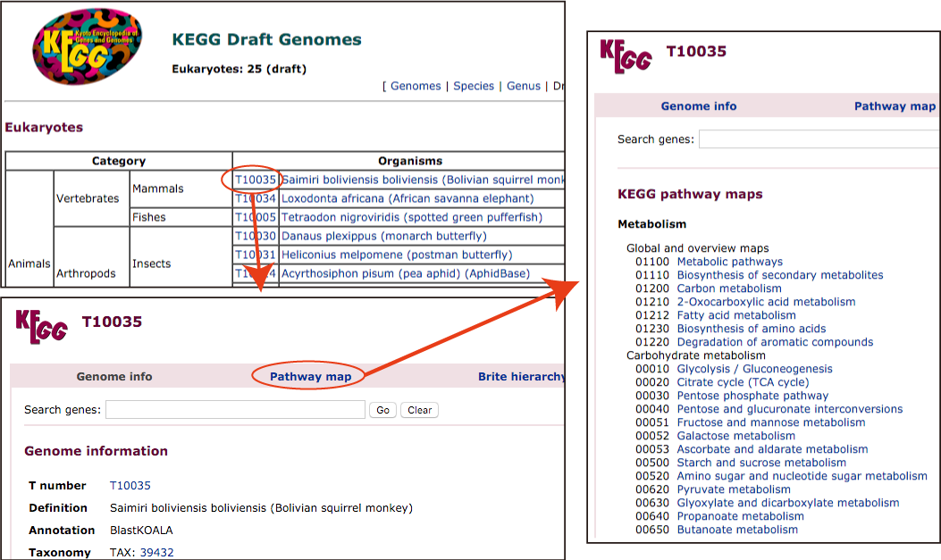941x560 pixels.
Task: Open Heliconius melpomene (postman butterfly) link
Action: (397, 255)
